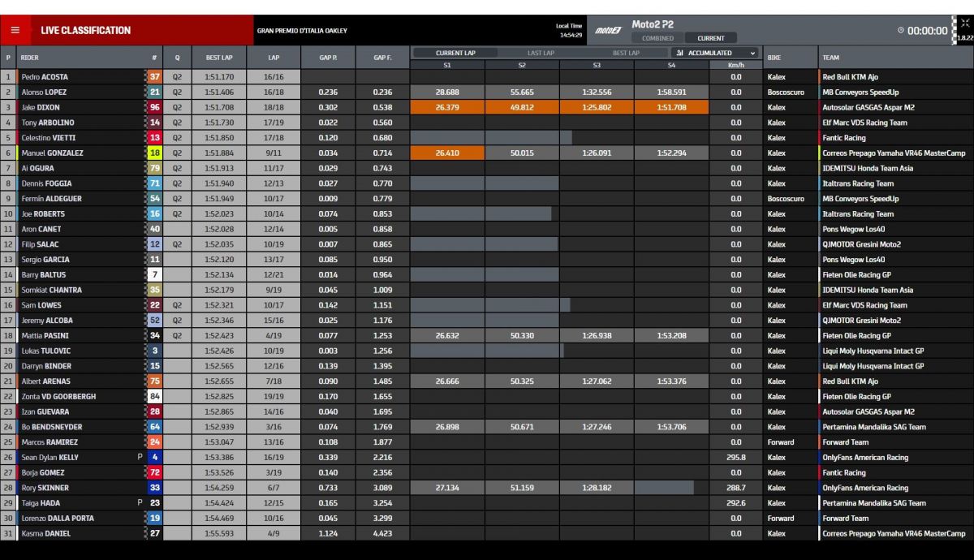Click the Local Time 14:54:29 display
Image resolution: width=974 pixels, height=560 pixels.
pos(569,30)
